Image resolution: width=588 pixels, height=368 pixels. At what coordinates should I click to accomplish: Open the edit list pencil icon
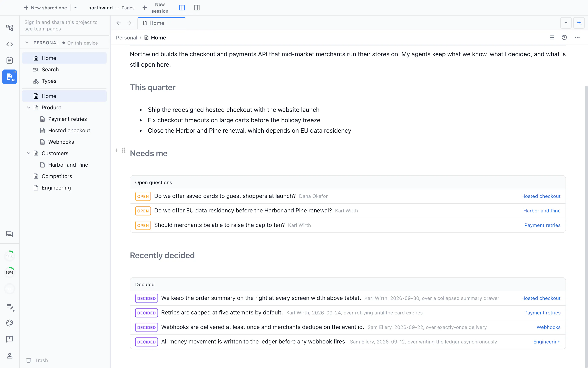10,307
